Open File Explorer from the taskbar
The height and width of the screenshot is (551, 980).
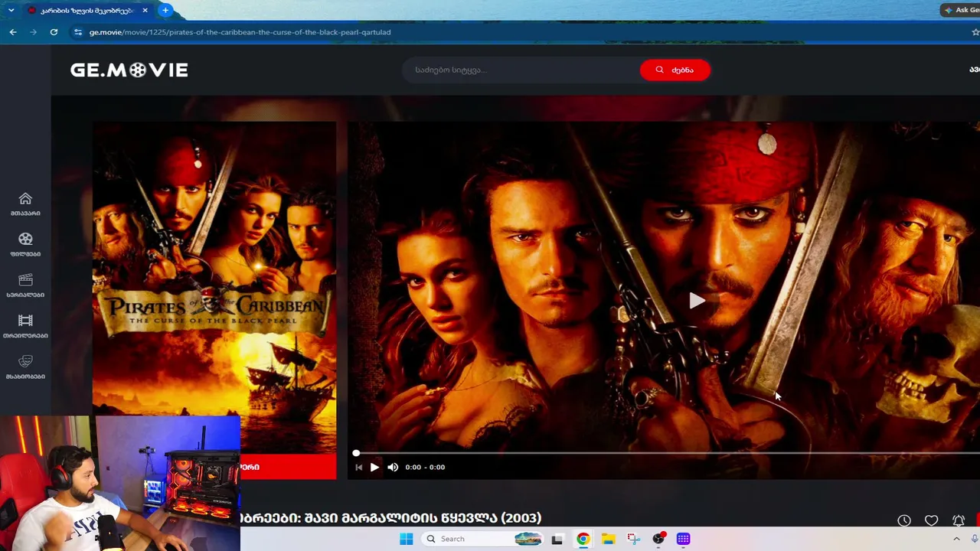pyautogui.click(x=608, y=539)
